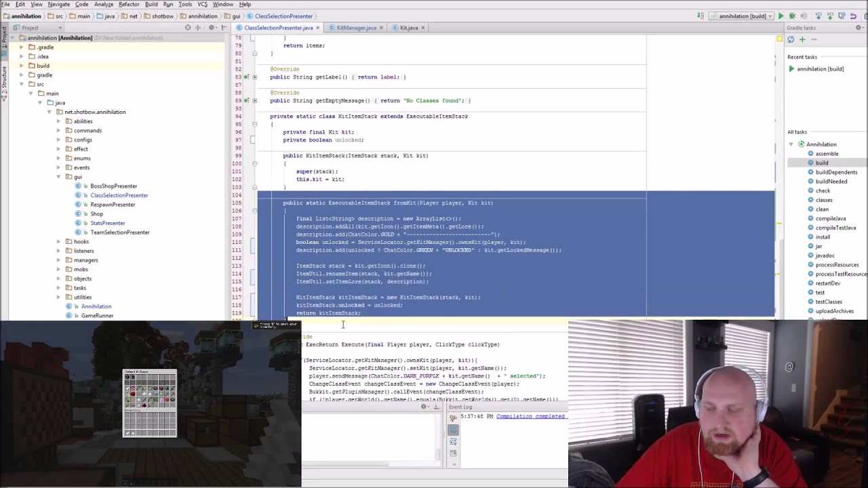Open the Navigate menu

coord(58,4)
